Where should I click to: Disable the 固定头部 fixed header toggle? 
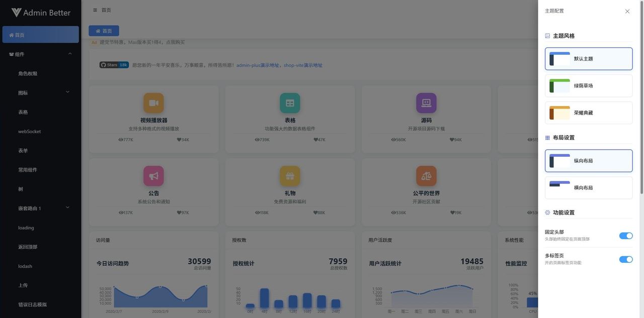tap(625, 235)
